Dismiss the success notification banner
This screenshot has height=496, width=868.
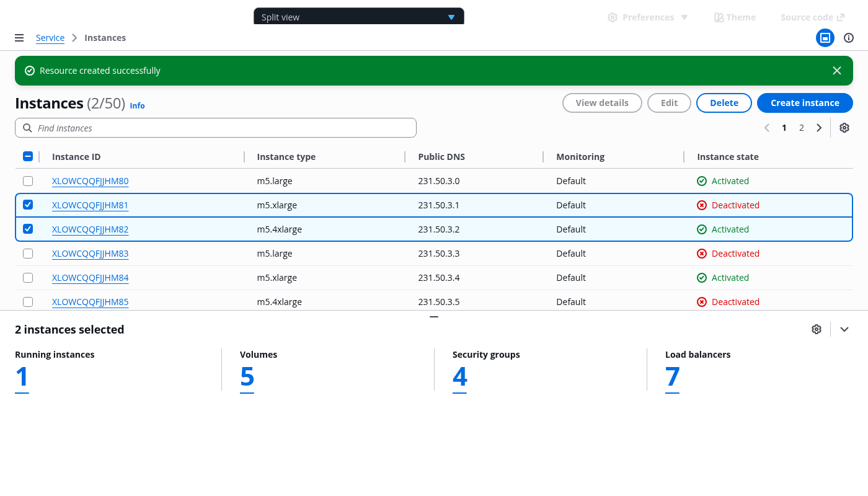point(836,71)
